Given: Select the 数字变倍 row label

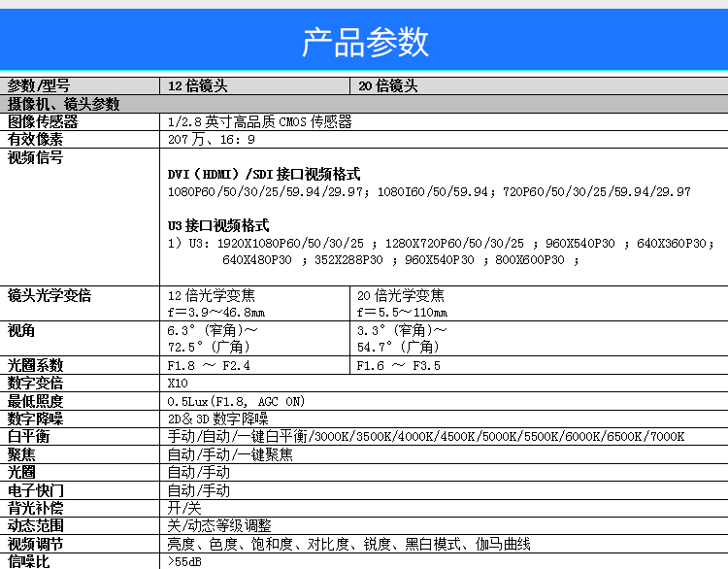Looking at the screenshot, I should (x=36, y=384).
